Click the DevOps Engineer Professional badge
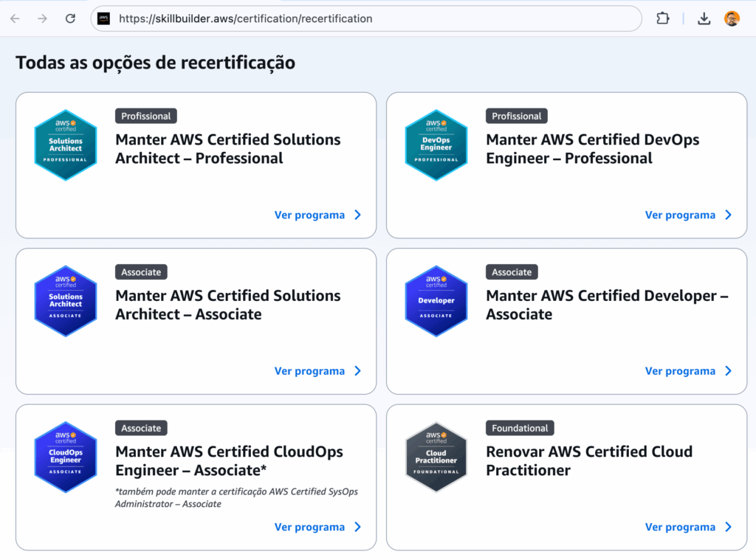 pos(436,145)
